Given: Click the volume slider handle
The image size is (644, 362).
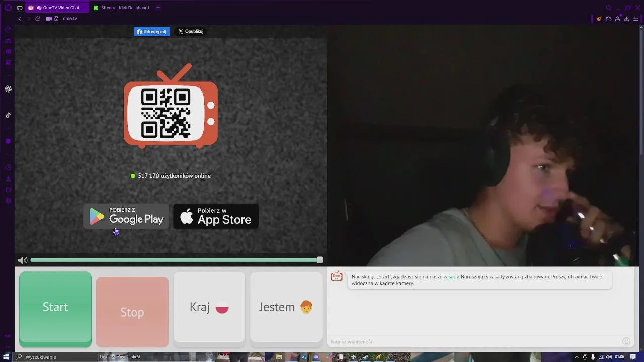Looking at the screenshot, I should tap(319, 260).
